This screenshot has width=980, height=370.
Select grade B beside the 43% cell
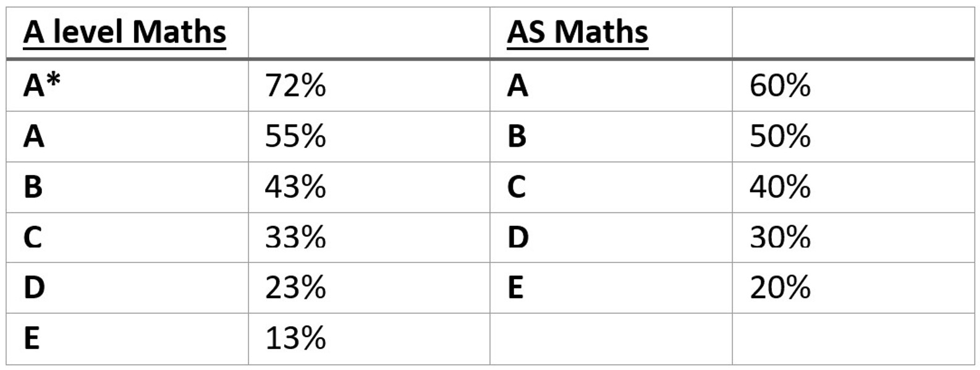click(33, 187)
